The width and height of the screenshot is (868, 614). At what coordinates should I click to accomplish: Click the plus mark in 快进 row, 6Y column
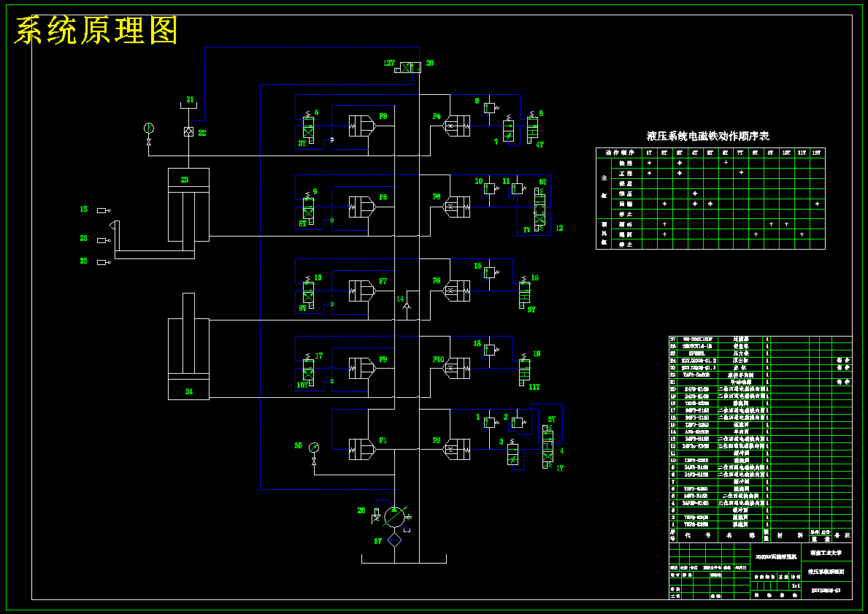tap(726, 163)
